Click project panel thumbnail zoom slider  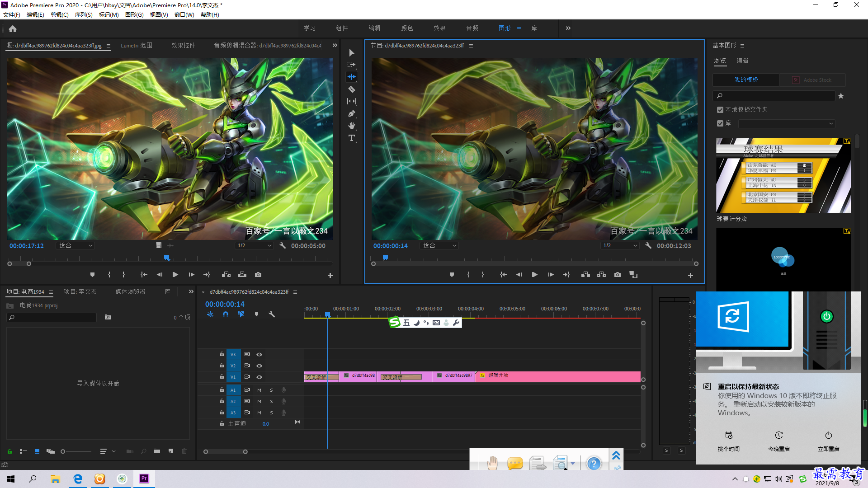(76, 451)
